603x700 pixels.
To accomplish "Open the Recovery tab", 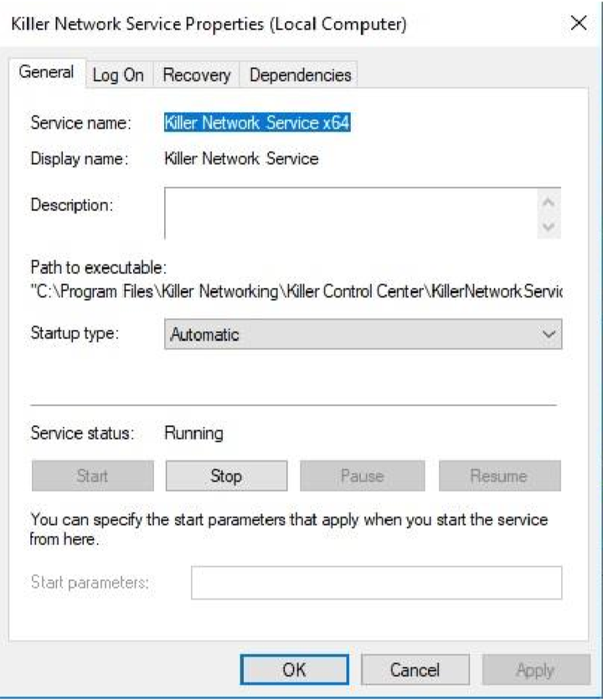I will coord(196,75).
